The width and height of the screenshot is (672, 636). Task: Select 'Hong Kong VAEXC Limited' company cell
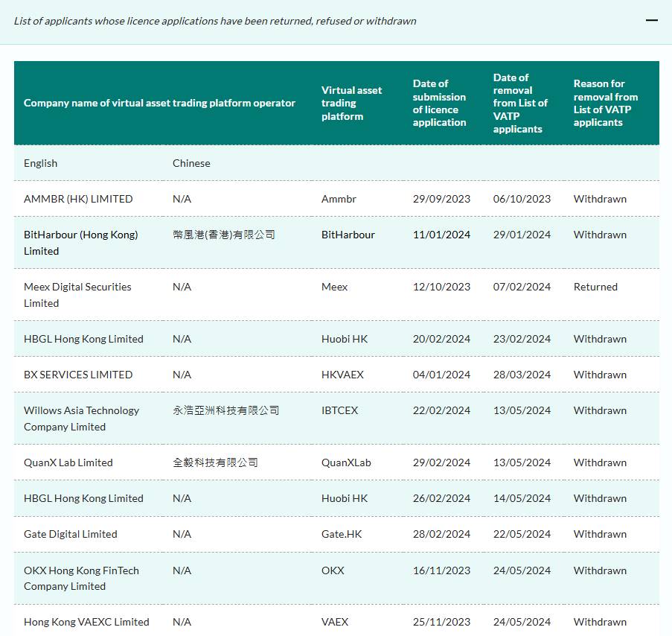click(x=86, y=623)
